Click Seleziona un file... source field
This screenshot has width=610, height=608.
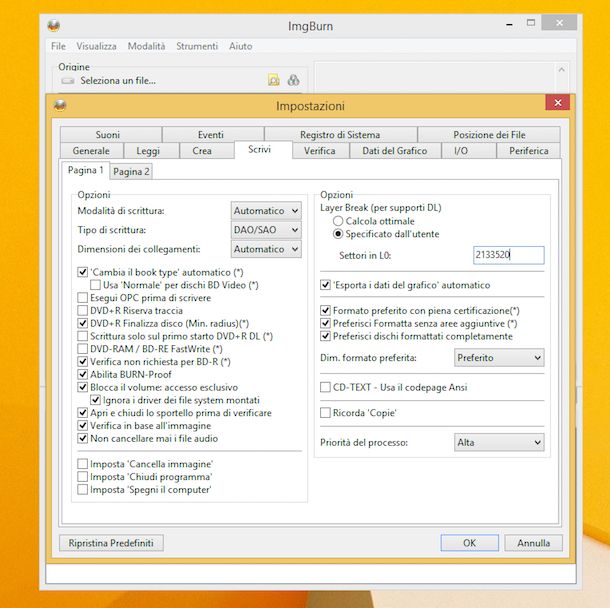pyautogui.click(x=118, y=81)
